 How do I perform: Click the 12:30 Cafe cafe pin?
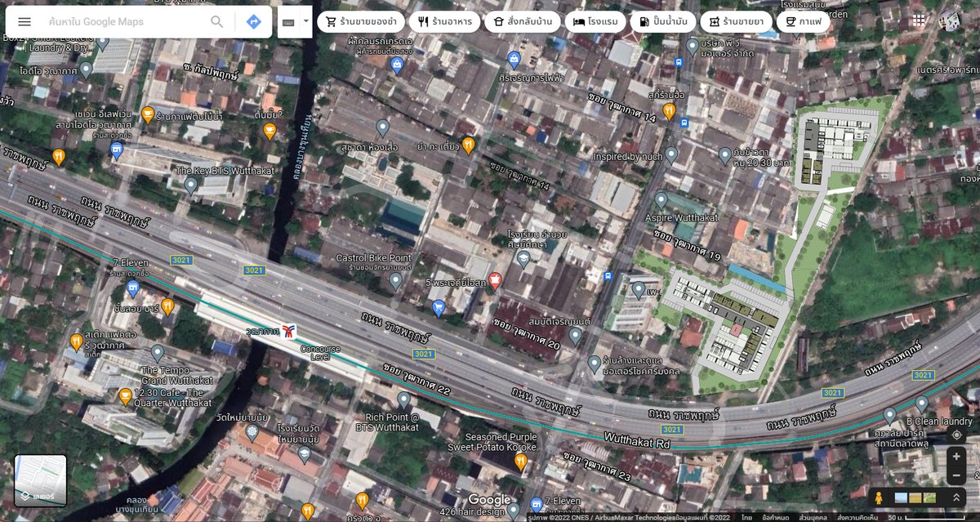(125, 397)
